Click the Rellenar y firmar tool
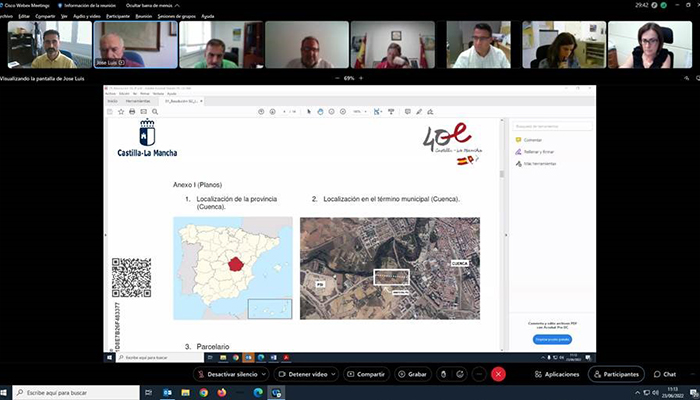Viewport: 700px width, 400px height. pyautogui.click(x=537, y=151)
